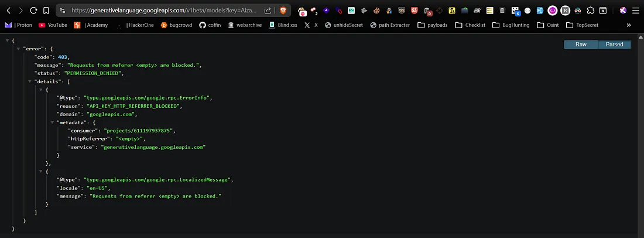The image size is (644, 238).
Task: Click the page vertical scrollbar
Action: pos(640,135)
